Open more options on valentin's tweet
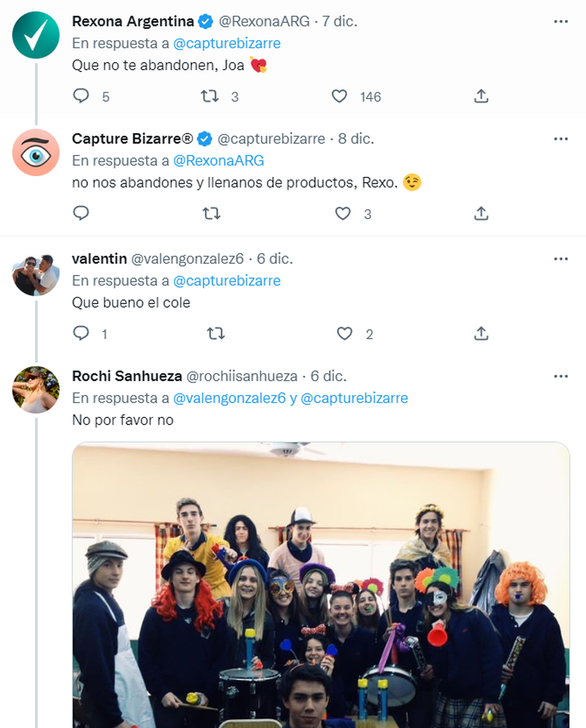 (561, 259)
